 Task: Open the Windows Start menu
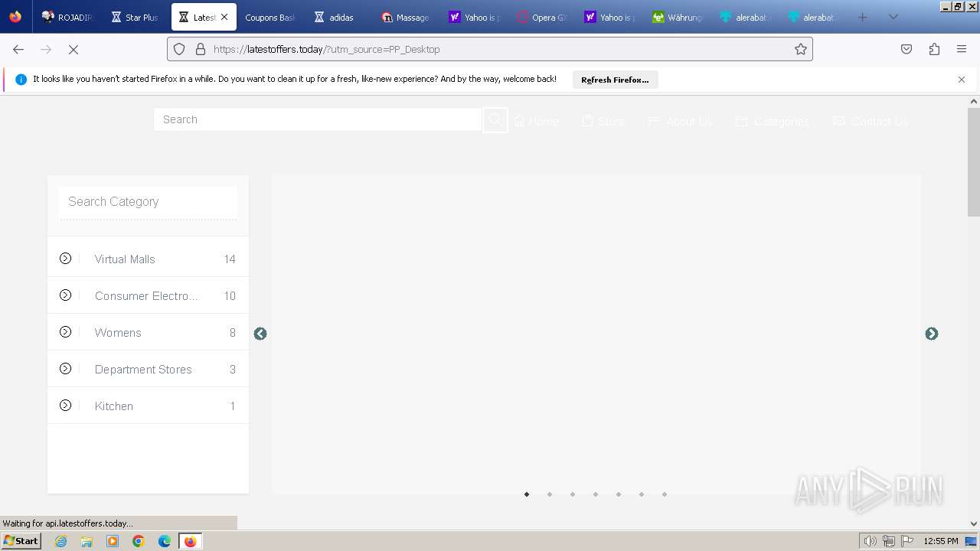[x=21, y=541]
